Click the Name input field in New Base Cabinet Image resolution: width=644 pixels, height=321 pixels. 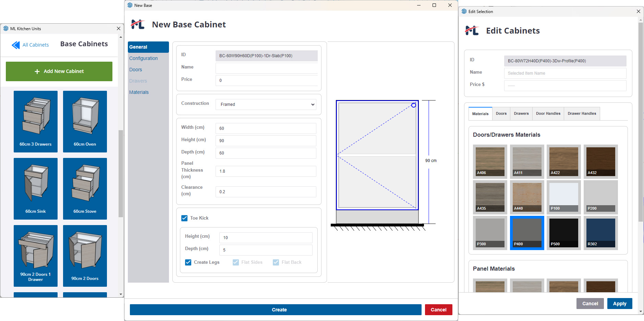266,68
